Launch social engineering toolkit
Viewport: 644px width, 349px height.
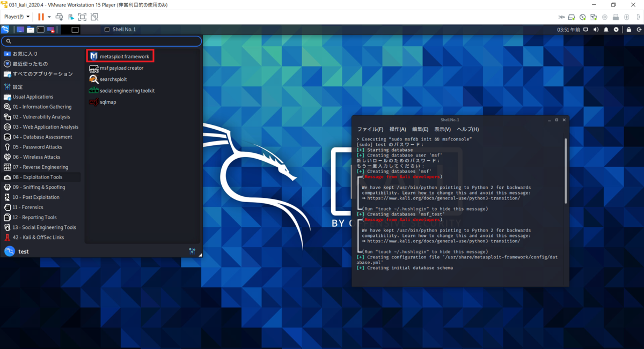click(x=122, y=91)
